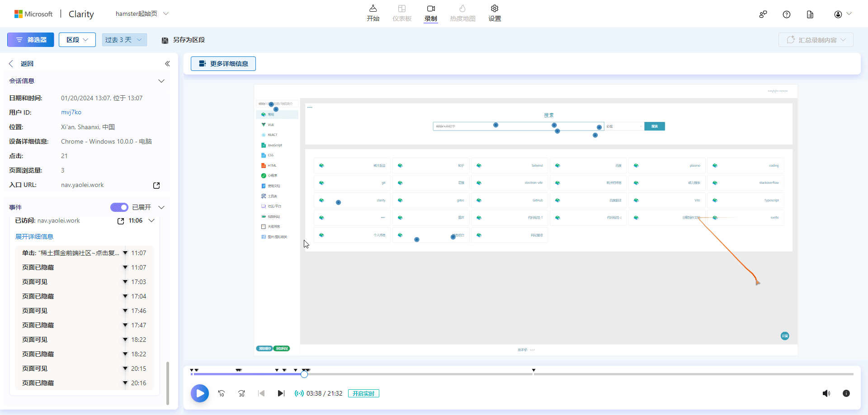Skip forward 30 seconds in playback
The height and width of the screenshot is (415, 868).
pos(241,393)
